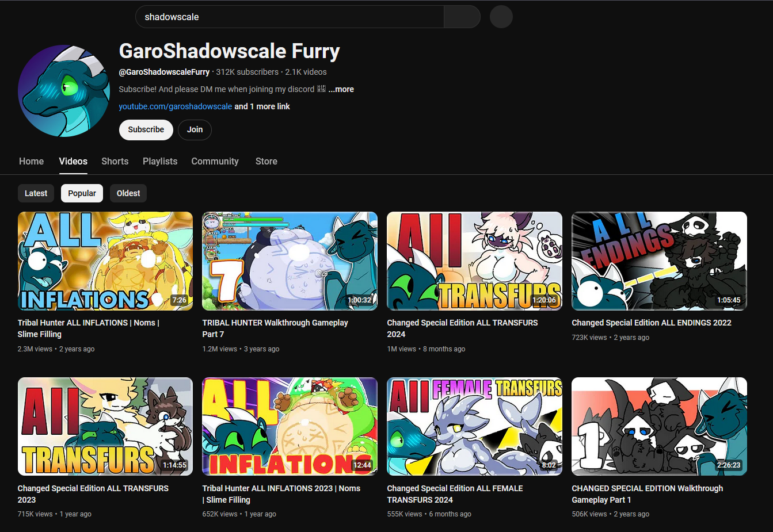Click '652K views' under INFLATIONS 2023
The height and width of the screenshot is (532, 773).
coord(220,514)
